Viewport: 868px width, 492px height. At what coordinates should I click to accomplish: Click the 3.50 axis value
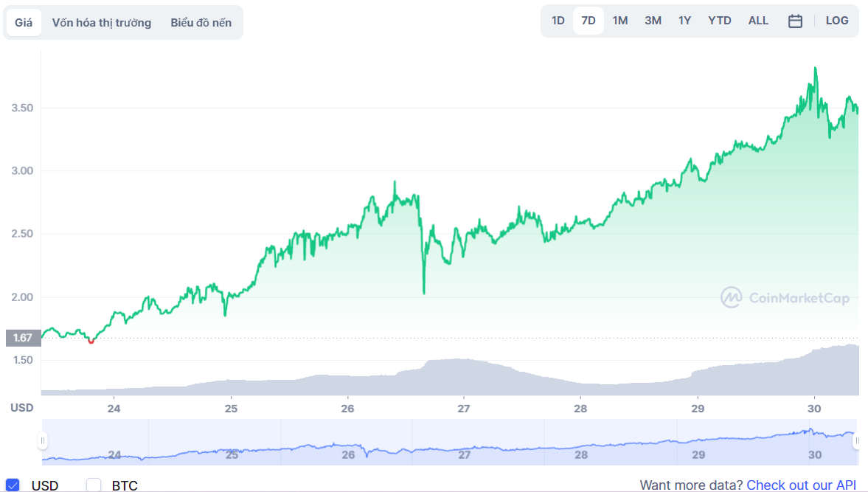22,108
